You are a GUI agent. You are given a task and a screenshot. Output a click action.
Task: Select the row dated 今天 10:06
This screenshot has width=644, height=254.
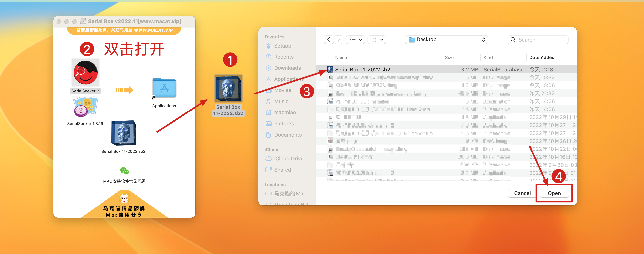click(x=447, y=85)
